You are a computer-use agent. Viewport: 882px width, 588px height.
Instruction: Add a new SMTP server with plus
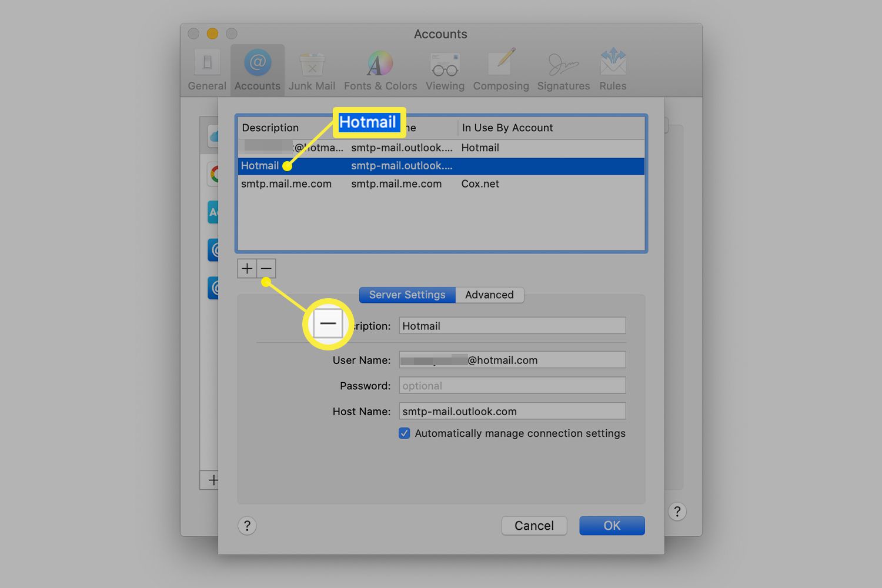pos(247,269)
